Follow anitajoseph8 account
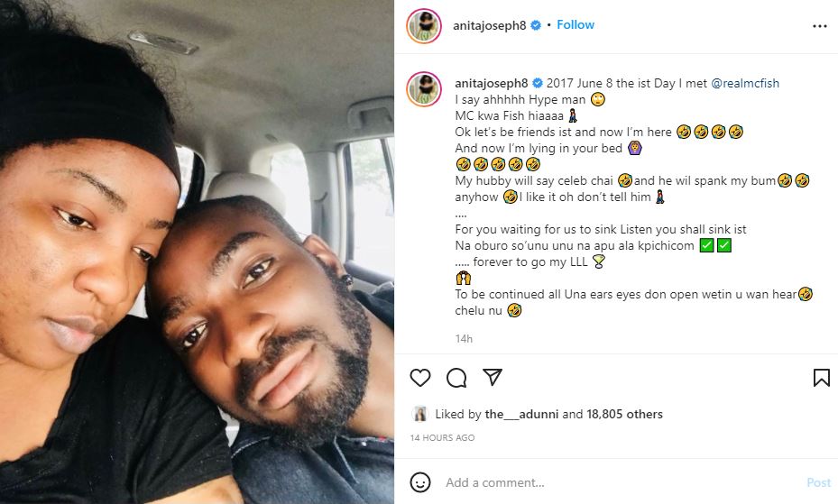The image size is (838, 504). [576, 25]
